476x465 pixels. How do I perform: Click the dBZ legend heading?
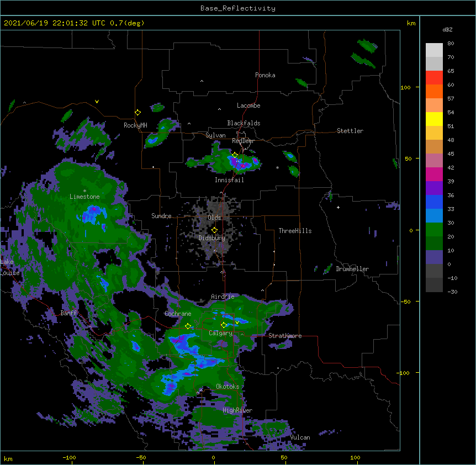pos(447,30)
